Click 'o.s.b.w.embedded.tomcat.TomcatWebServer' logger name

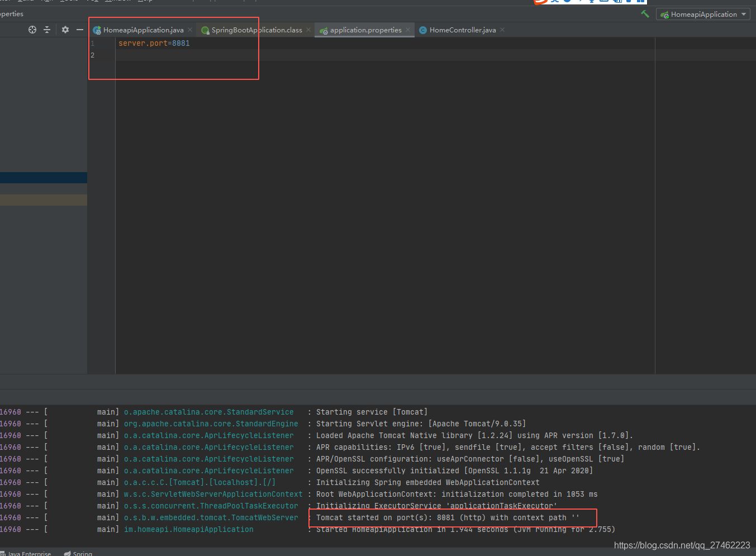point(211,518)
